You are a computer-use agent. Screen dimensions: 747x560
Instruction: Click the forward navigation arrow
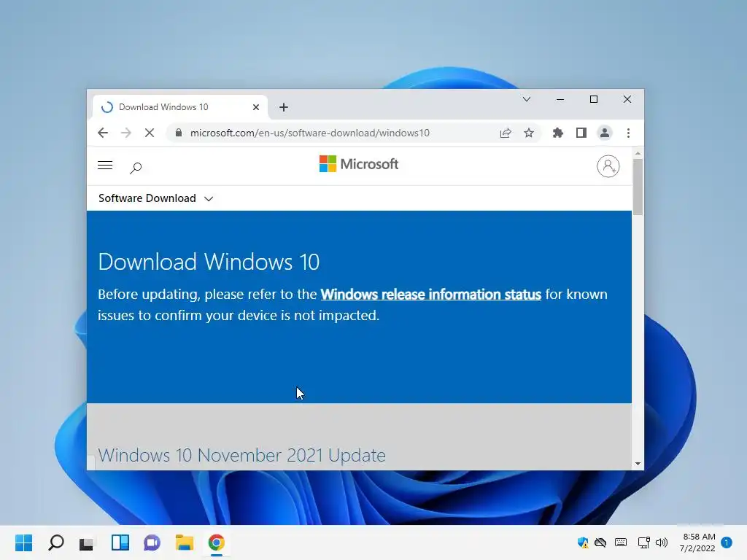126,133
